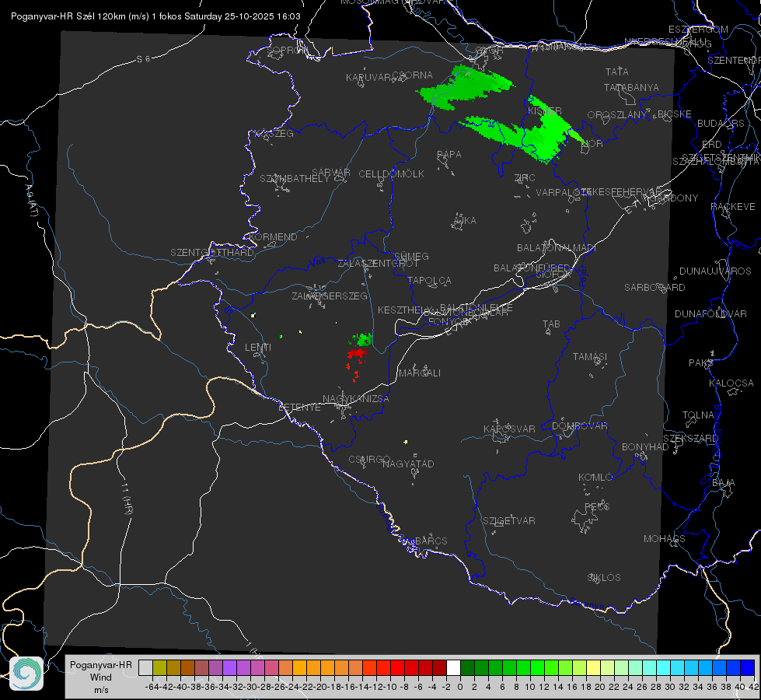Screen dimensions: 761x700
Task: Click the TAB city label
Action: coord(551,324)
